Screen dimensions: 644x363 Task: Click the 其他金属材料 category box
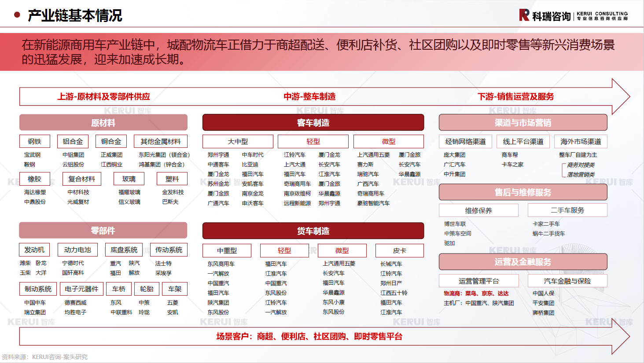click(161, 141)
